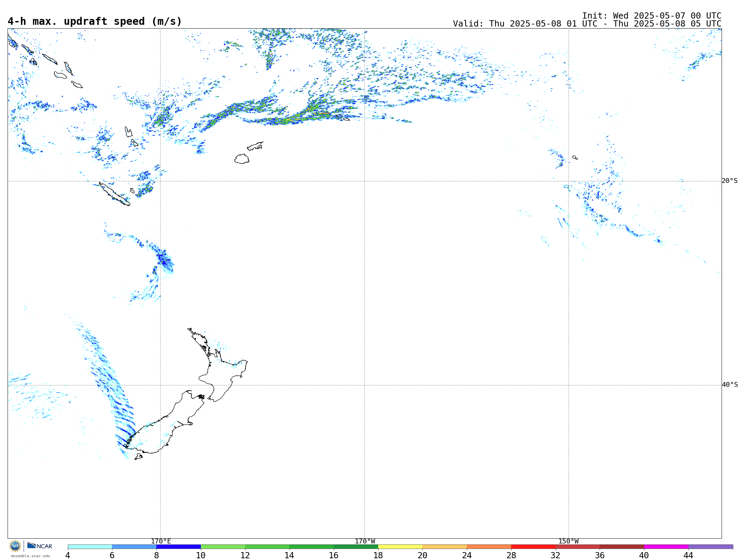Click the 20°S latitude label

(x=730, y=181)
